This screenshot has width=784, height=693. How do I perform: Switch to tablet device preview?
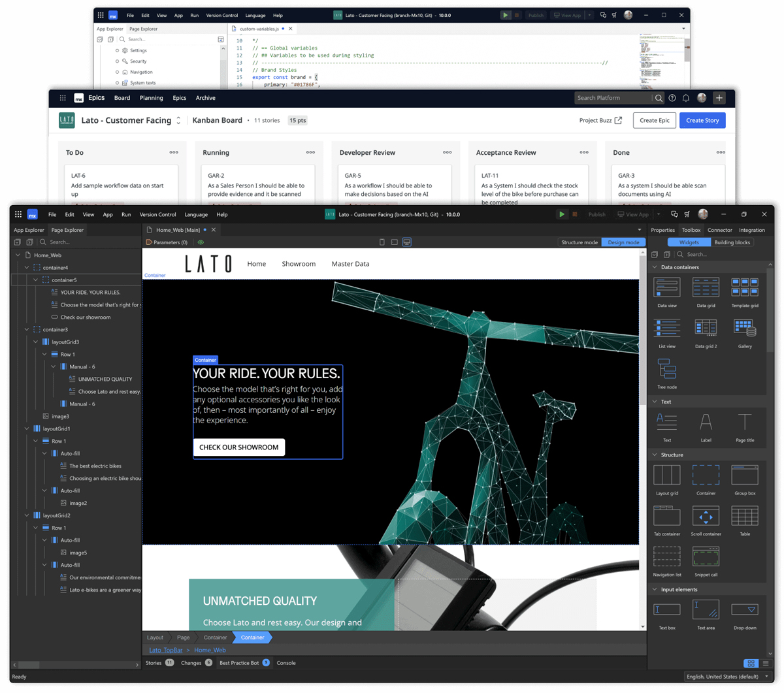click(x=394, y=242)
